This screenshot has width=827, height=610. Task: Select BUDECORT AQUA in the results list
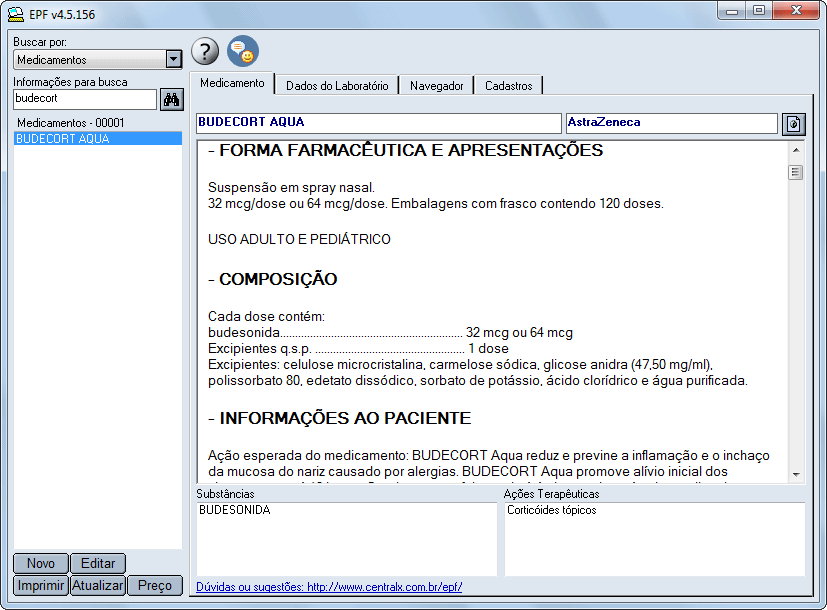coord(98,139)
